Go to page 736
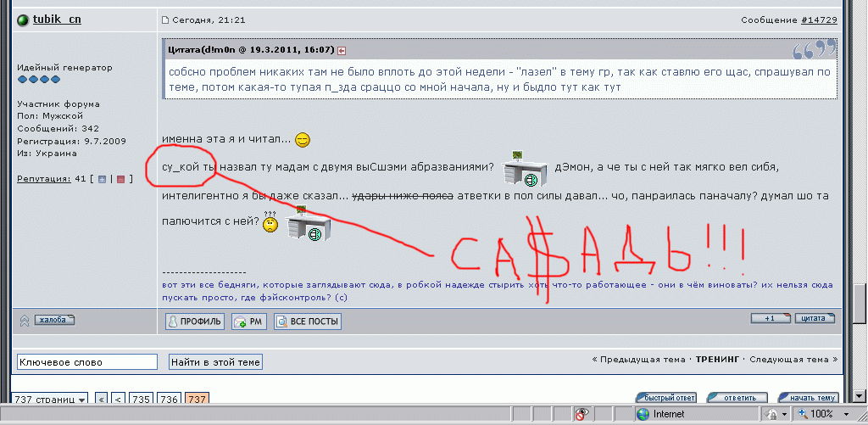The image size is (868, 425). (169, 399)
